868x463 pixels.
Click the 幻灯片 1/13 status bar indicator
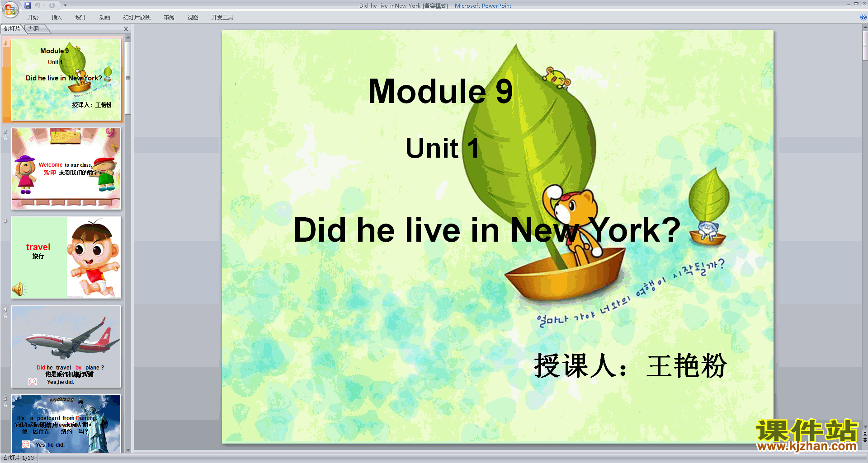point(19,458)
